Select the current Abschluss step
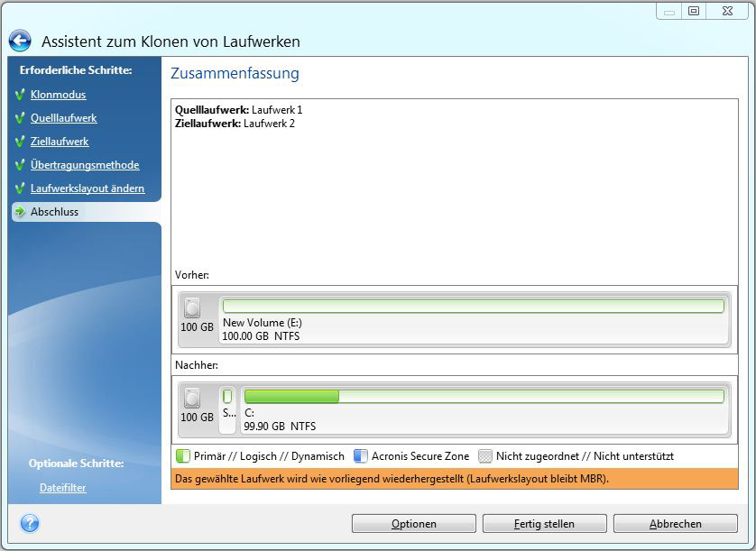Screen dimensions: 756x551 coord(54,212)
